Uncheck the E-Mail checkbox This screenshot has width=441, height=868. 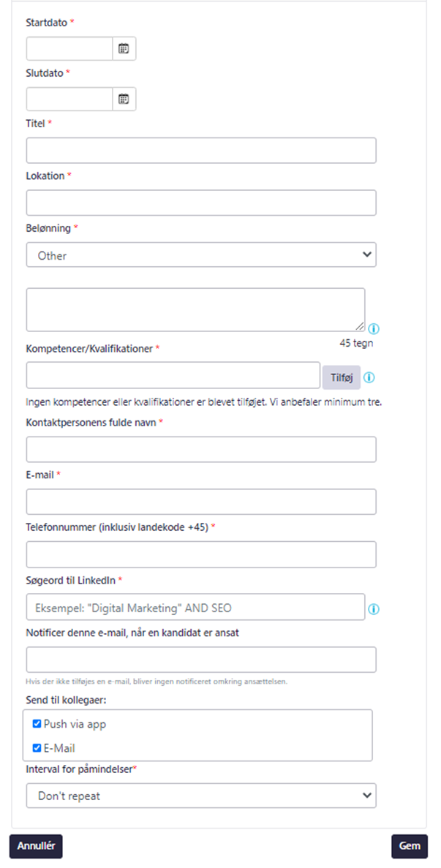coord(37,748)
